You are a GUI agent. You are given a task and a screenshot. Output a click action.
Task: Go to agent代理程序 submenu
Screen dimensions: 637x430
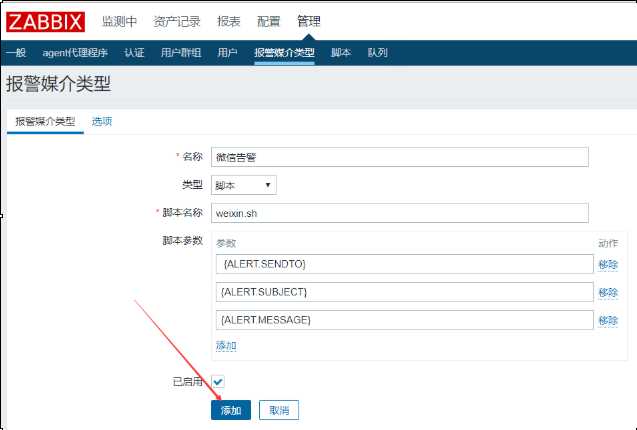(75, 52)
